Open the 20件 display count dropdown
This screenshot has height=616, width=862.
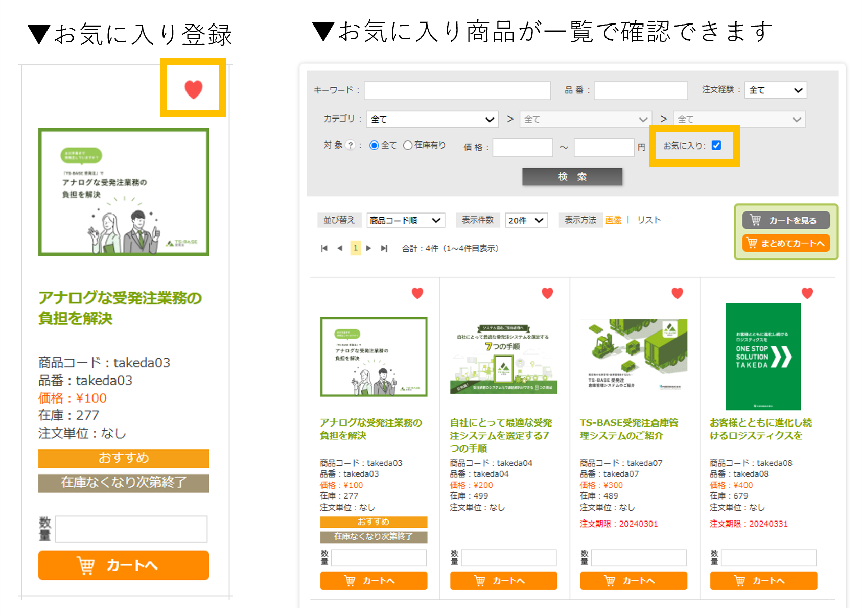[x=526, y=220]
